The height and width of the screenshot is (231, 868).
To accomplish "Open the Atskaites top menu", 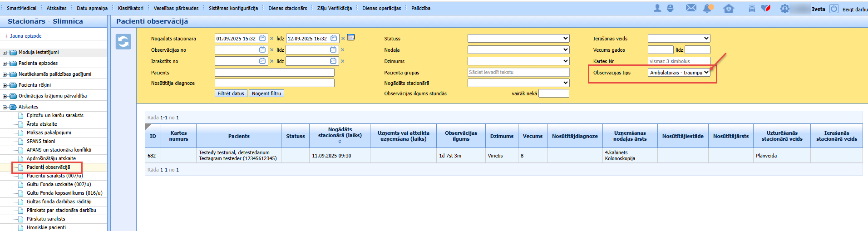I will pos(56,8).
